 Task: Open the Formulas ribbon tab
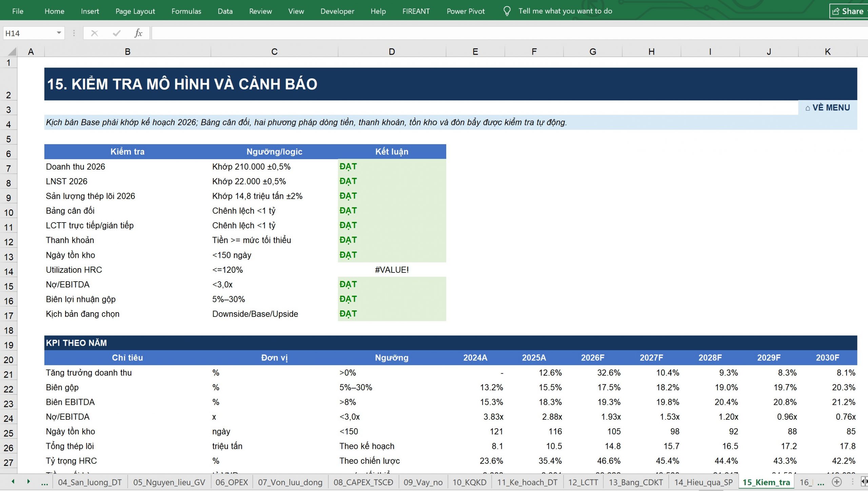click(186, 11)
